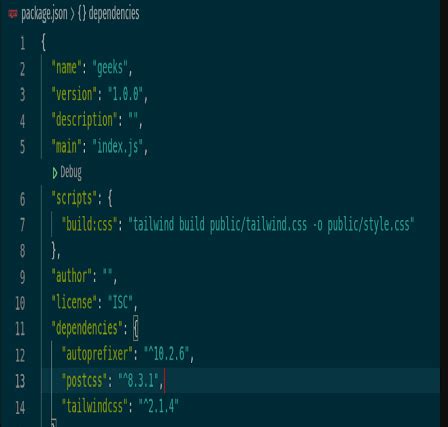The height and width of the screenshot is (427, 448).
Task: Click the breadcrumb chevron separator after package.json
Action: pyautogui.click(x=73, y=14)
